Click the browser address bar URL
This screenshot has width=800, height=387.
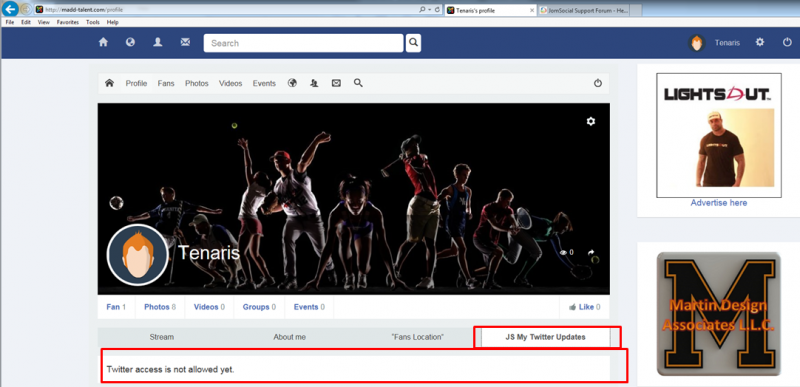(84, 10)
